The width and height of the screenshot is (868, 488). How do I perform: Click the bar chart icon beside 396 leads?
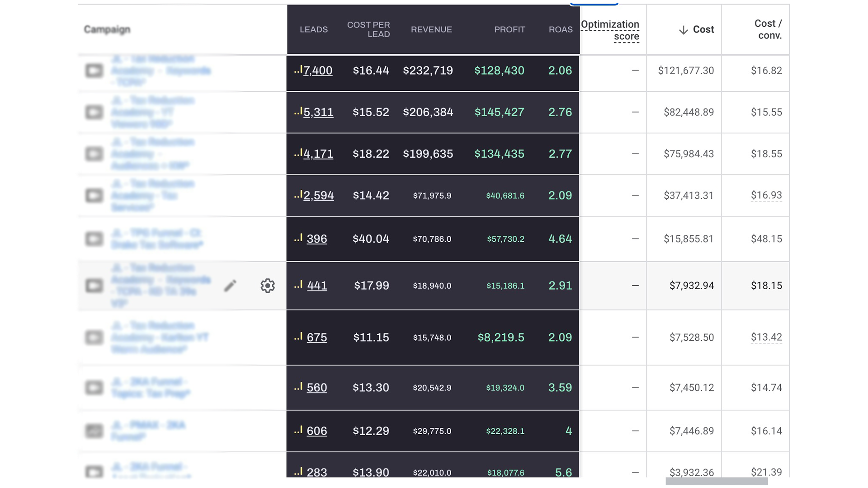pyautogui.click(x=298, y=238)
